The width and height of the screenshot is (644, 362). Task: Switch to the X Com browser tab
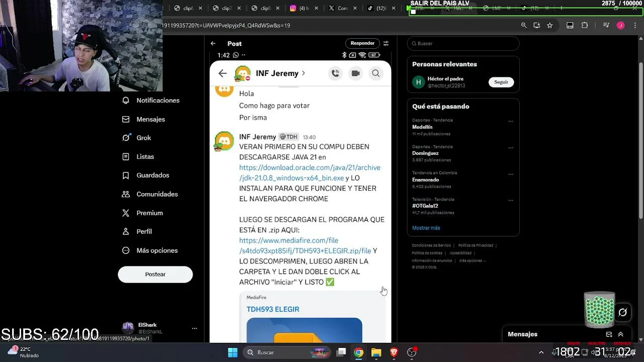coord(341,8)
